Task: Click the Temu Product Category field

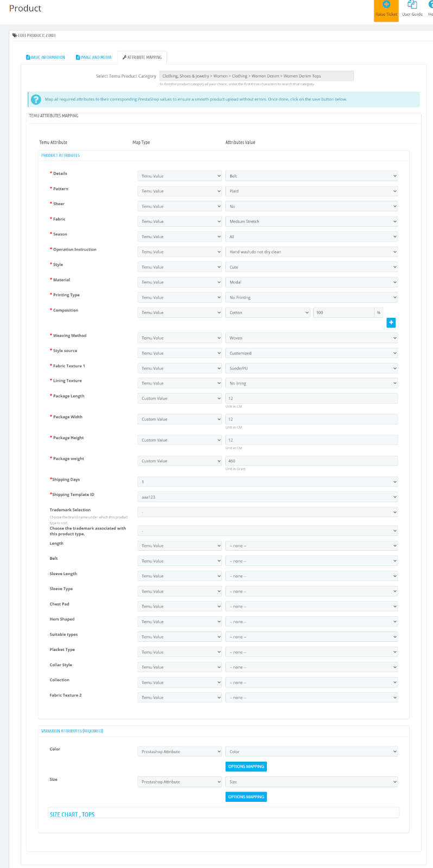Action: [256, 76]
